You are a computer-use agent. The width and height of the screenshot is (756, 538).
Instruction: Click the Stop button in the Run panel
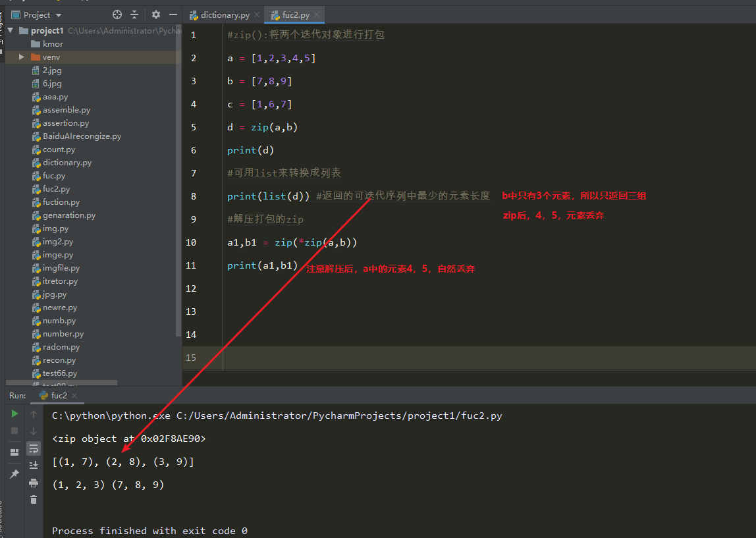(14, 431)
